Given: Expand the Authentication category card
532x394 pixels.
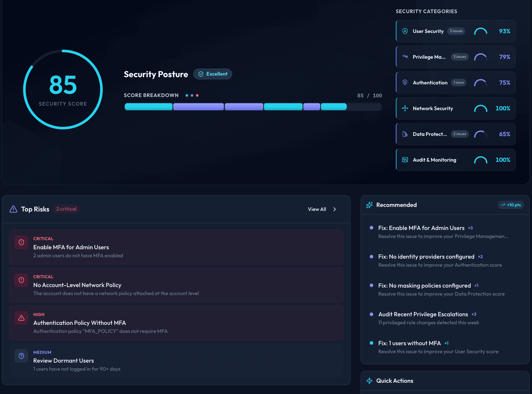Looking at the screenshot, I should [455, 83].
